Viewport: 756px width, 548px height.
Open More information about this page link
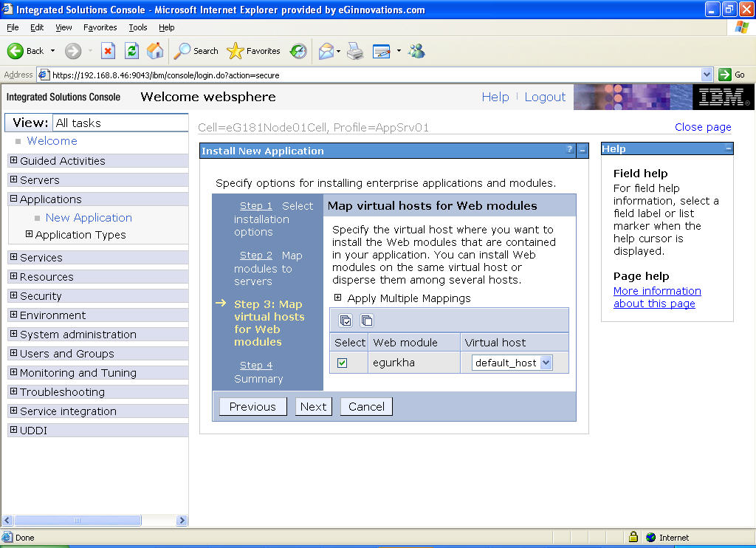pos(657,297)
